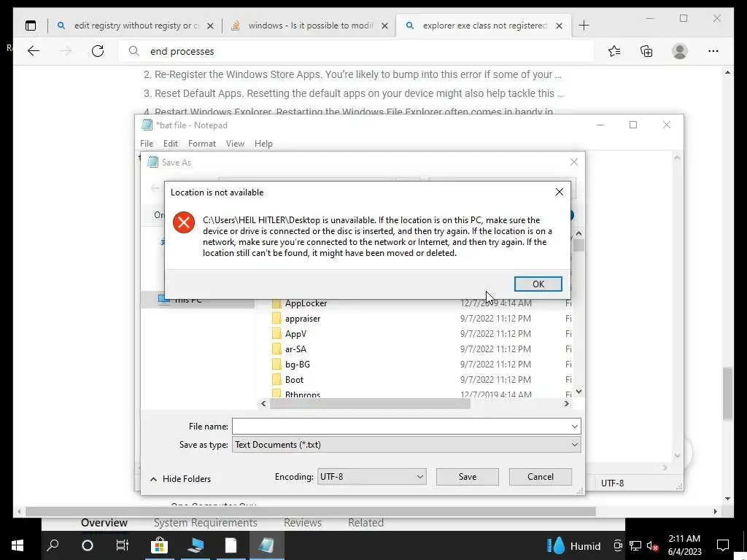Click the address bar search text
Viewport: 747px width, 560px height.
(182, 52)
